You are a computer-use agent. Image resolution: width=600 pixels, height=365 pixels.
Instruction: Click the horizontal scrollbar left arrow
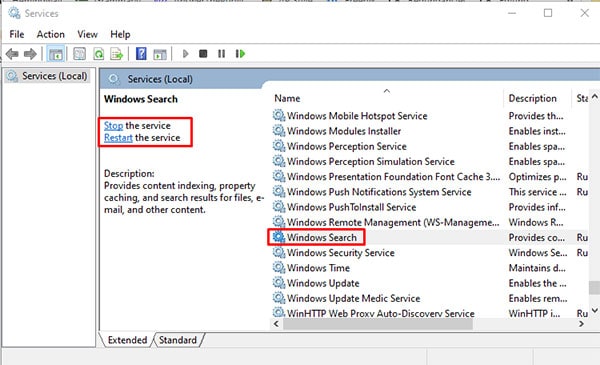tap(276, 324)
